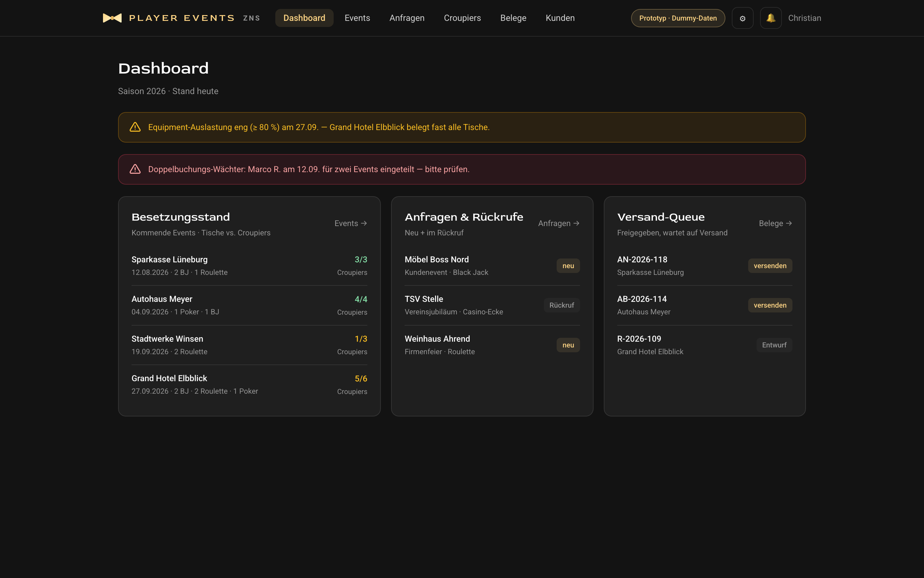This screenshot has width=924, height=578.
Task: Click the Doppelbuchungs-Wächter alert message
Action: [309, 169]
